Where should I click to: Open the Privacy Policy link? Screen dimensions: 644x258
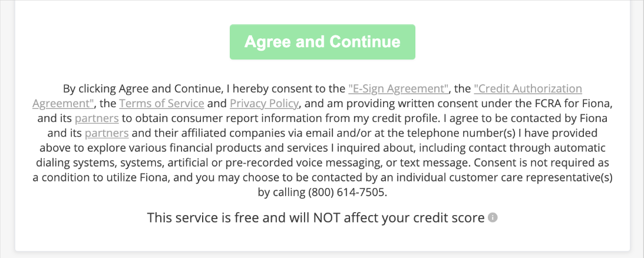click(265, 104)
